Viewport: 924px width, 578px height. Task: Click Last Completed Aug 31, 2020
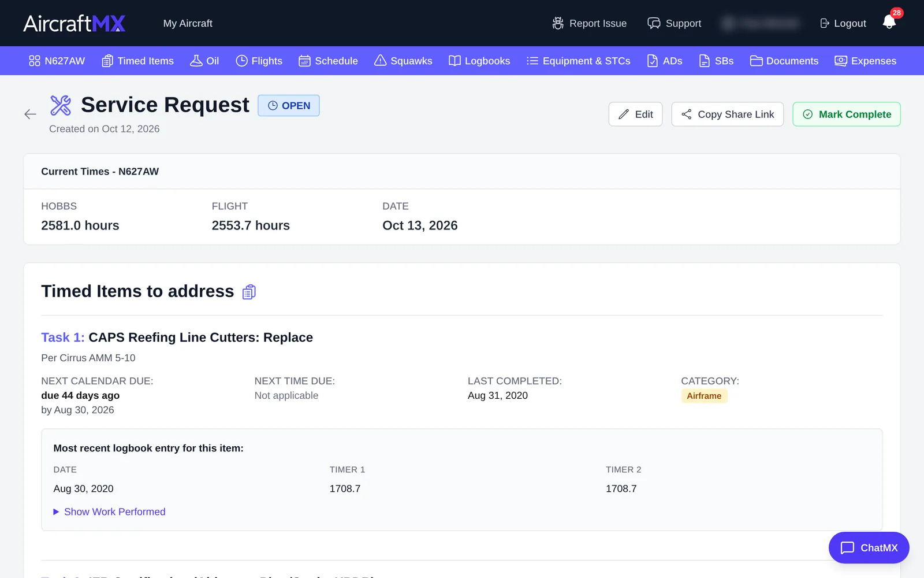pyautogui.click(x=498, y=395)
